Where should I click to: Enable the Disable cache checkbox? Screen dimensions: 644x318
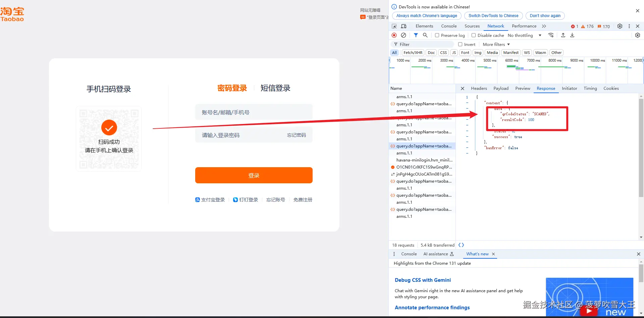(x=474, y=35)
